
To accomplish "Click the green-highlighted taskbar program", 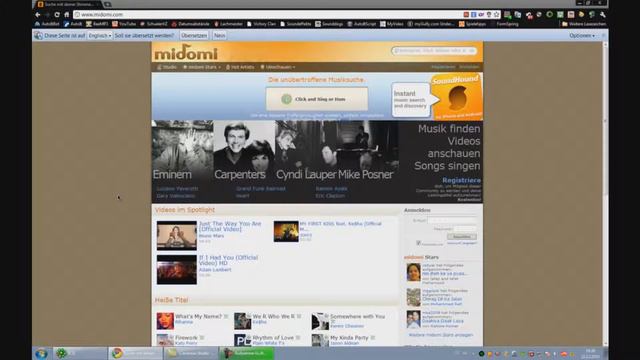I will [x=247, y=353].
